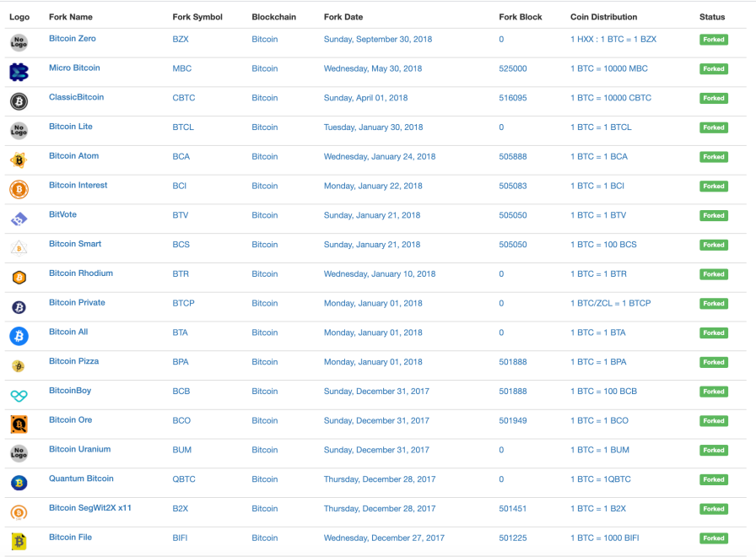Open the Bitcoin Zero fork link
Image resolution: width=756 pixels, height=557 pixels.
pos(73,39)
